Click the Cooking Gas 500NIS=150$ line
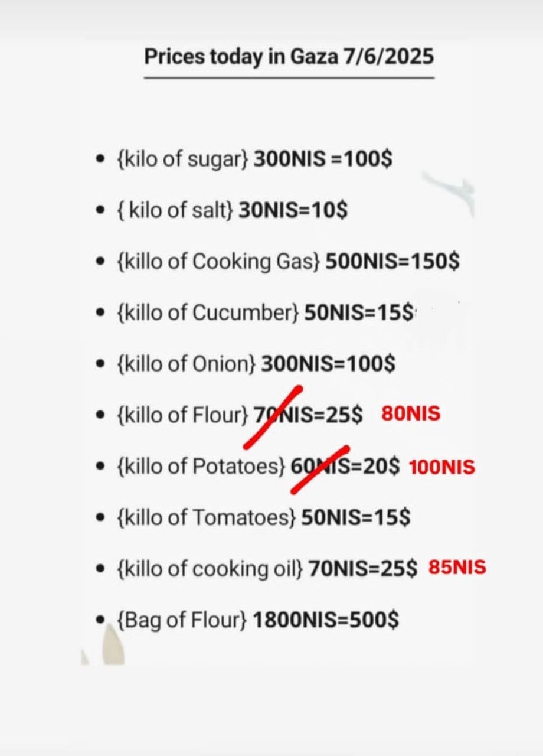Viewport: 543px width, 756px height. pyautogui.click(x=288, y=262)
